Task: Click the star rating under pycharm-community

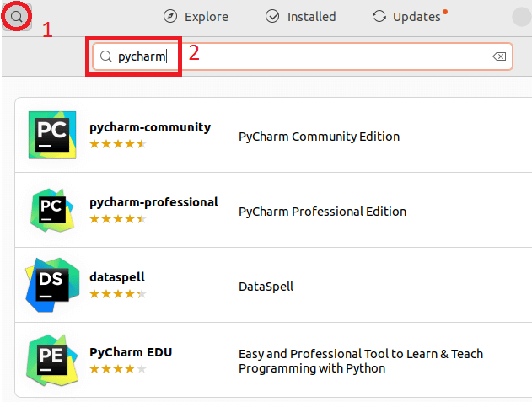Action: coord(118,144)
